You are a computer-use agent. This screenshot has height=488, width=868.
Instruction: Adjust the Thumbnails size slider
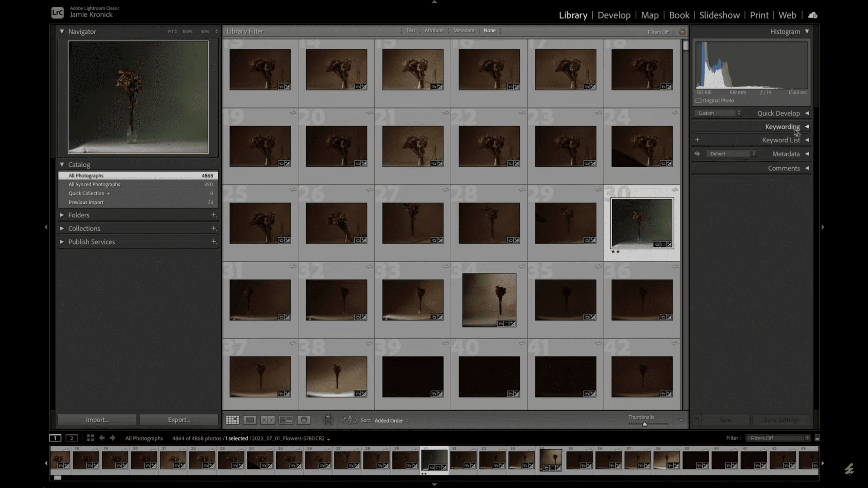click(x=645, y=424)
